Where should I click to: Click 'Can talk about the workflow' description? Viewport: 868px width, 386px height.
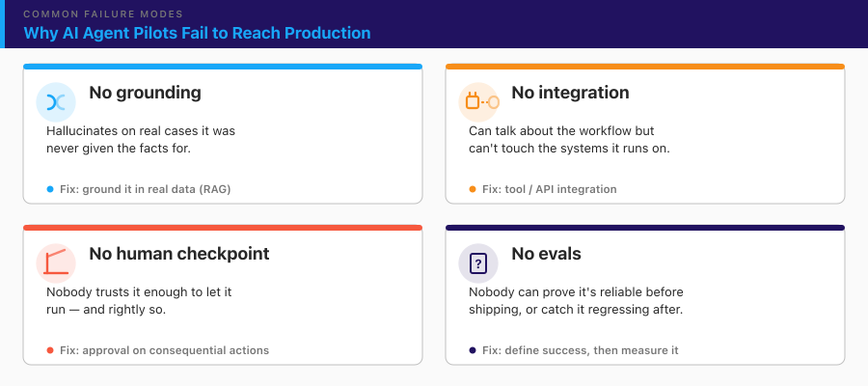[569, 140]
